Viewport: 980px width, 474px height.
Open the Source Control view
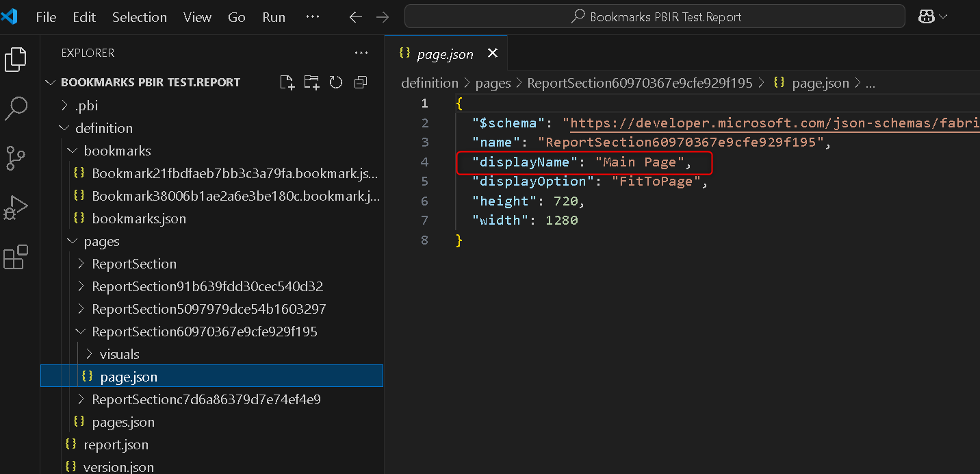tap(16, 158)
